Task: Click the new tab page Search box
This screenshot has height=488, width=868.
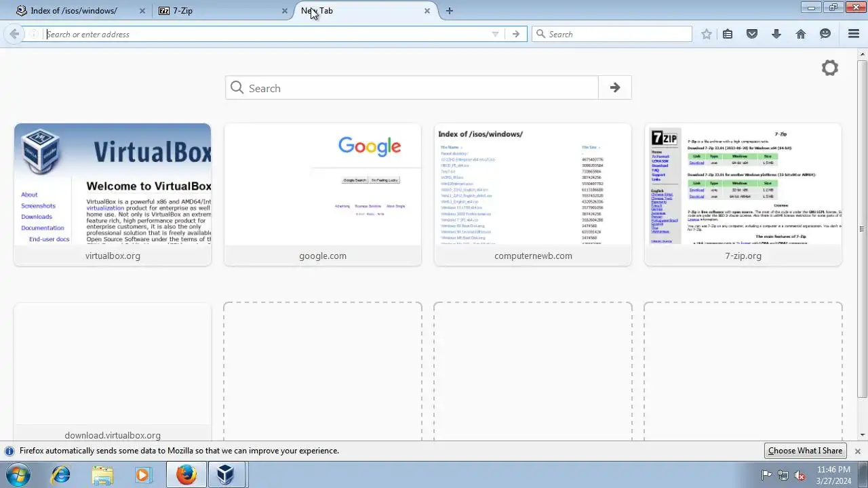Action: [x=412, y=87]
